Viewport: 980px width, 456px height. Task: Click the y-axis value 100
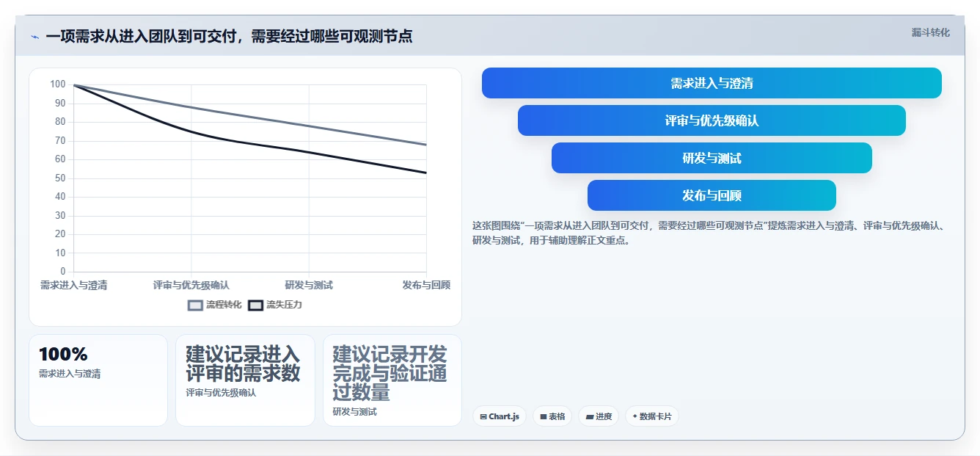click(x=58, y=84)
